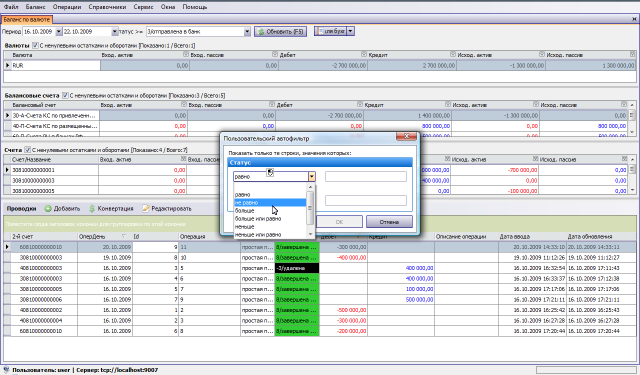This screenshot has width=640, height=375.
Task: Open the Сервис menu
Action: click(143, 7)
